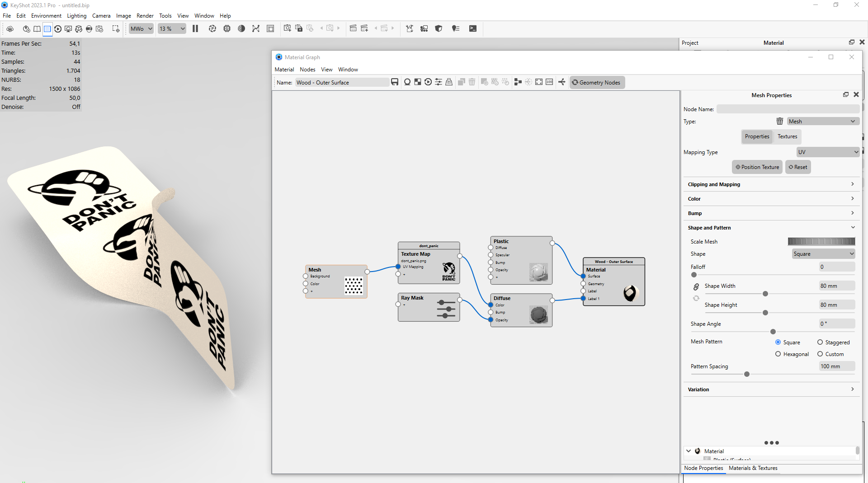Viewport: 868px width, 483px height.
Task: Click the CPU chip icon in toolbar
Action: [227, 28]
